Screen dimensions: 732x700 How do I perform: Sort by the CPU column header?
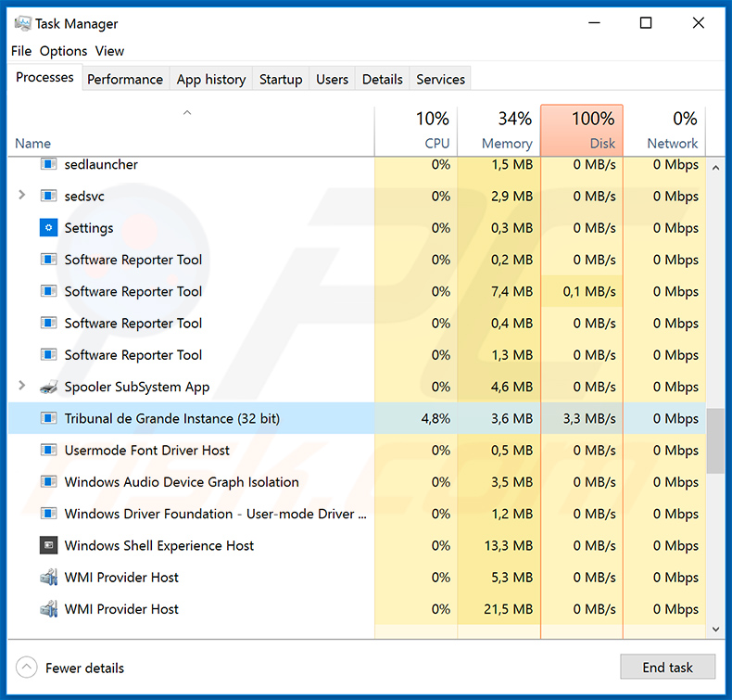pos(416,131)
